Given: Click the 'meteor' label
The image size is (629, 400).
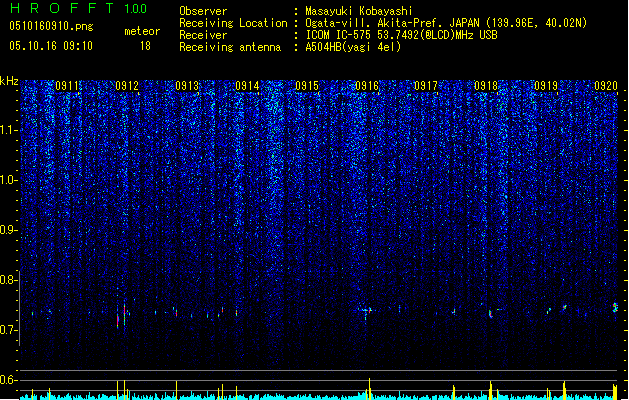Looking at the screenshot, I should pos(142,31).
